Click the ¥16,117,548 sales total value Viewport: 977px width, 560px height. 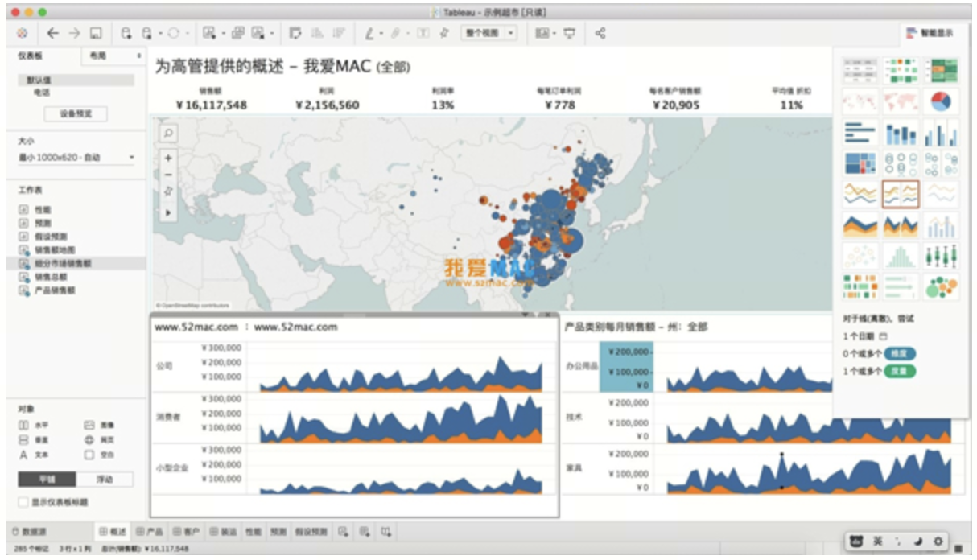211,105
